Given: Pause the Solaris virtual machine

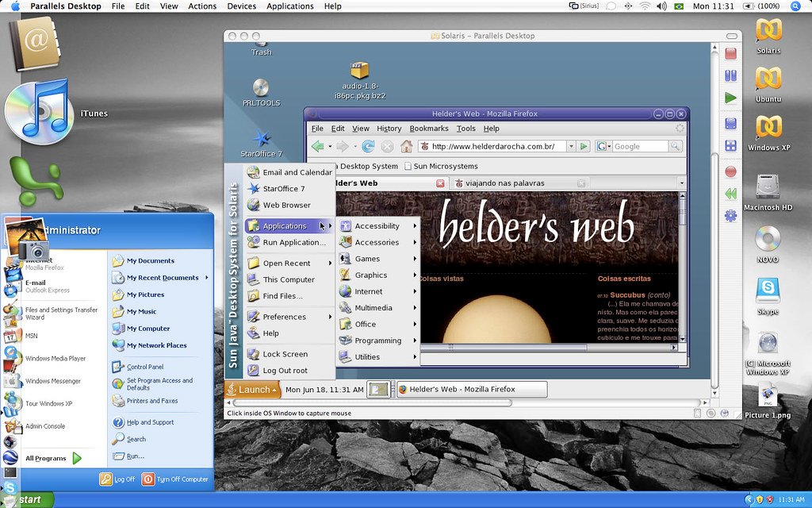Looking at the screenshot, I should point(730,75).
